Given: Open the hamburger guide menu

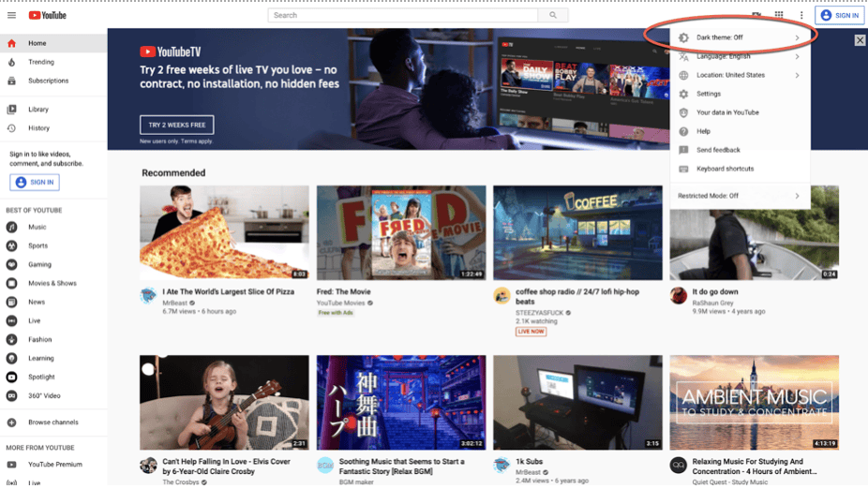Looking at the screenshot, I should click(11, 16).
